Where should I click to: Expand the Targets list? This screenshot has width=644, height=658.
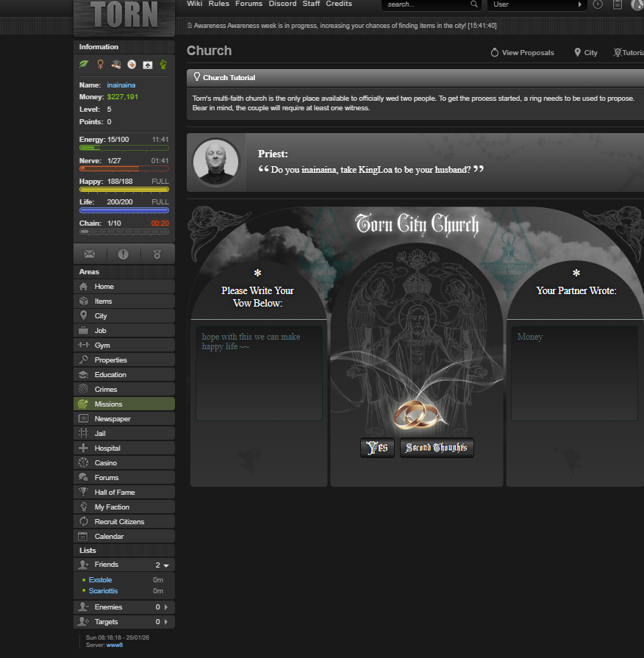click(x=166, y=621)
